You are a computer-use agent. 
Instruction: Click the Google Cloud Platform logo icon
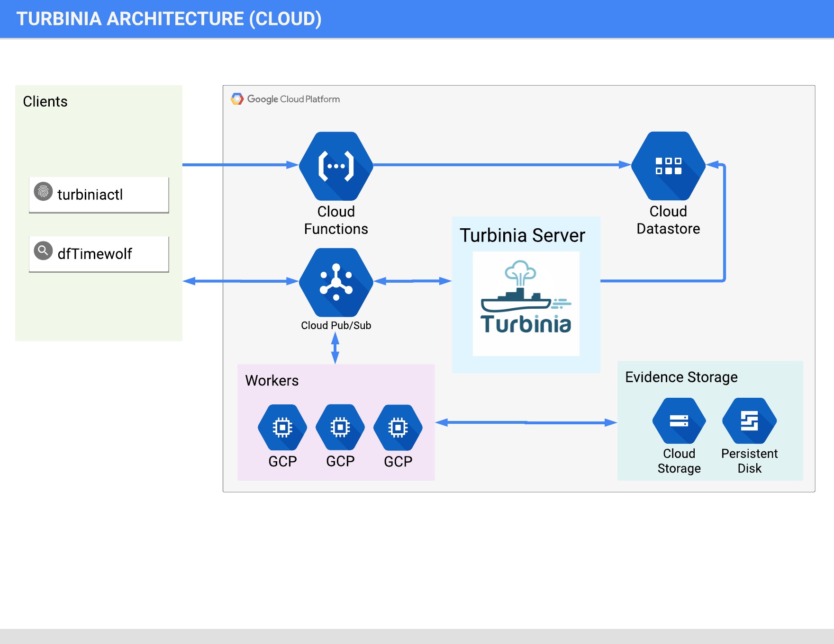click(x=237, y=99)
